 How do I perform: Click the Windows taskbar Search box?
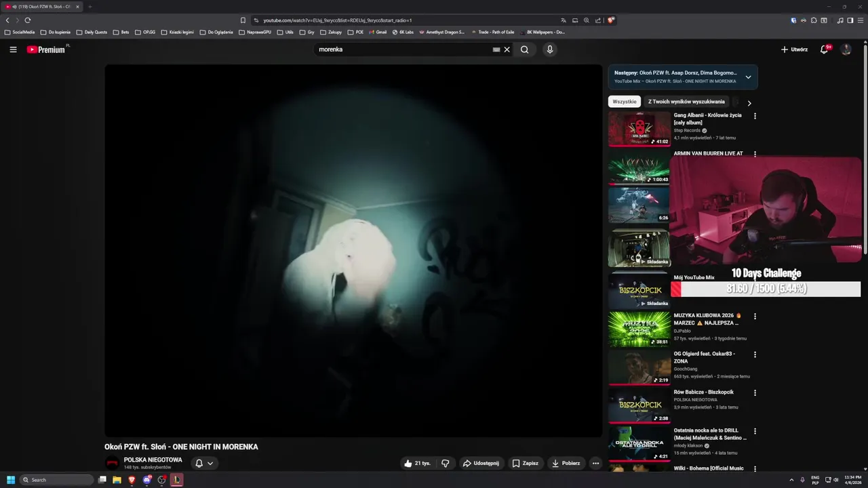[x=57, y=480]
